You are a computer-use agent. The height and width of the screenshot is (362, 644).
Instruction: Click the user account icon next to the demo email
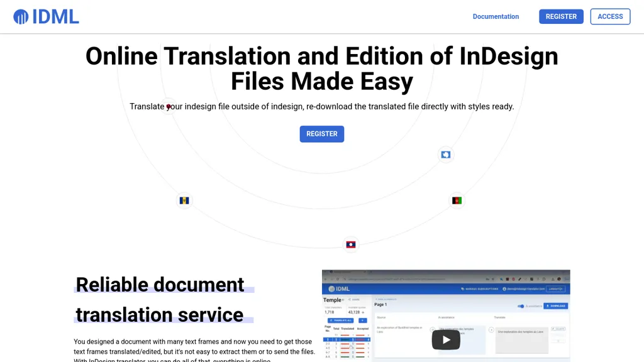point(504,289)
